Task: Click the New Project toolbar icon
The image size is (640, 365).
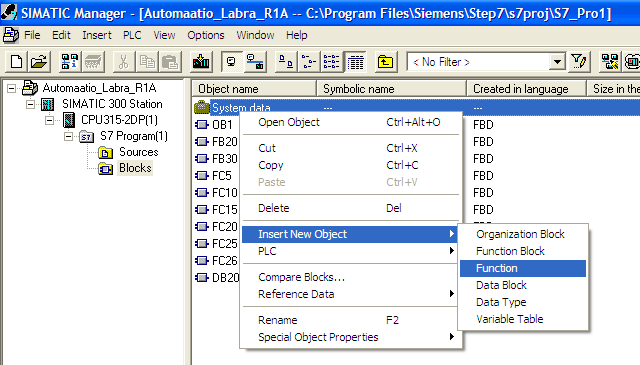Action: point(16,62)
